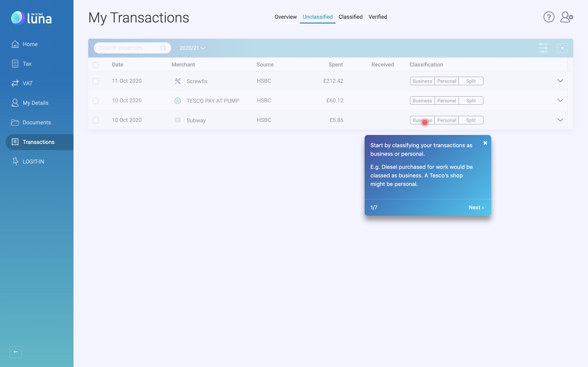Screen dimensions: 588x367
Task: Collapse sidebar with the left arrow button
Action: pos(16,352)
